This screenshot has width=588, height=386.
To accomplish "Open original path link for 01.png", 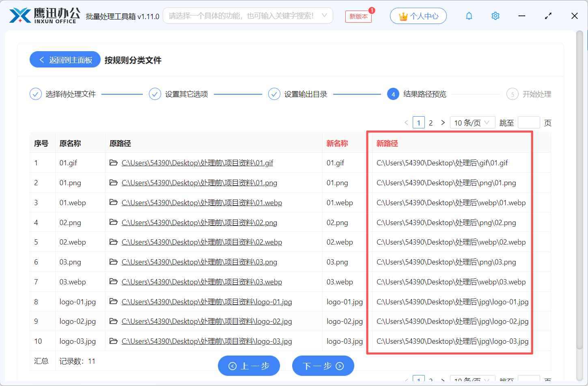I will [x=199, y=183].
